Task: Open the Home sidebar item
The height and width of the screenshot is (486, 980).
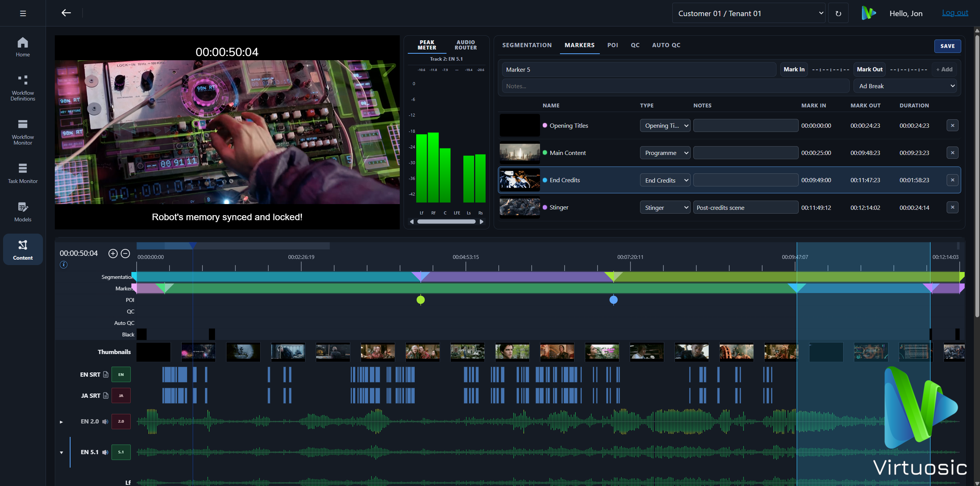Action: click(x=23, y=47)
